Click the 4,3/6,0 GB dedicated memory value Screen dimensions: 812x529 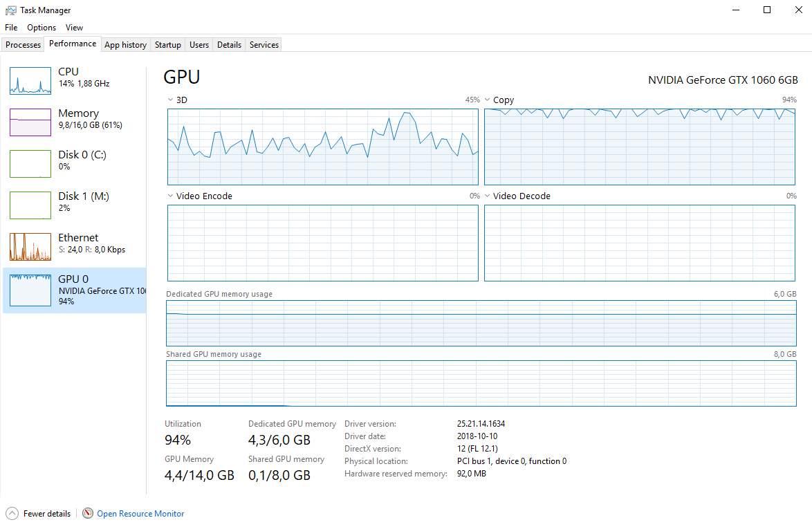[279, 440]
